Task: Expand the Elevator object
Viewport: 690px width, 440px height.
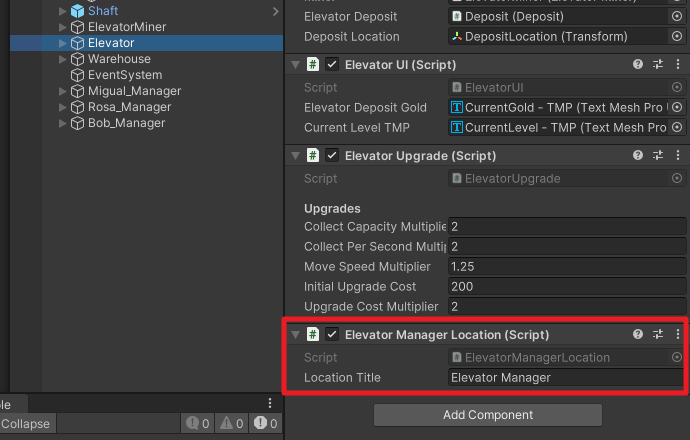Action: coord(62,43)
